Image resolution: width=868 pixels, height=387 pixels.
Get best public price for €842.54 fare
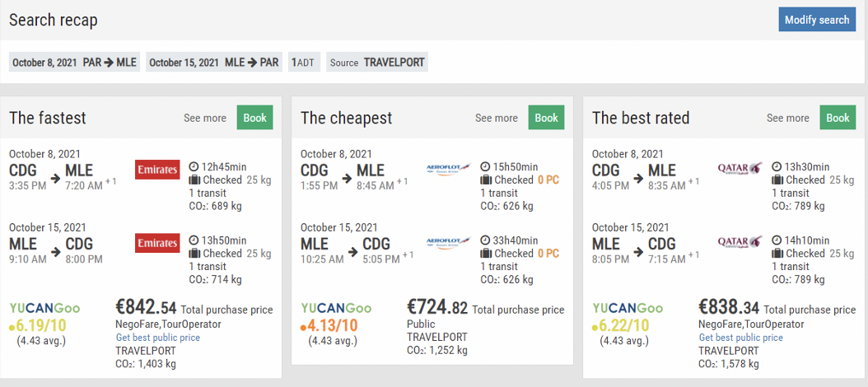pos(158,337)
